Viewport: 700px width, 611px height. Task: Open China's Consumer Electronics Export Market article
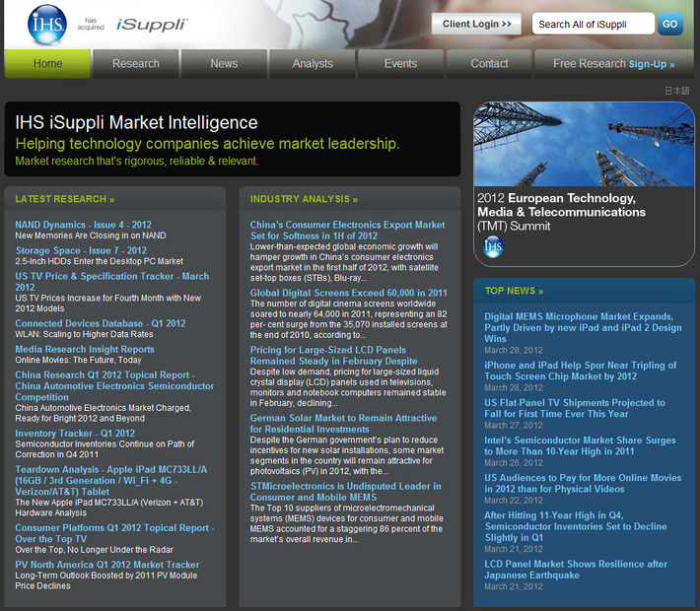347,231
